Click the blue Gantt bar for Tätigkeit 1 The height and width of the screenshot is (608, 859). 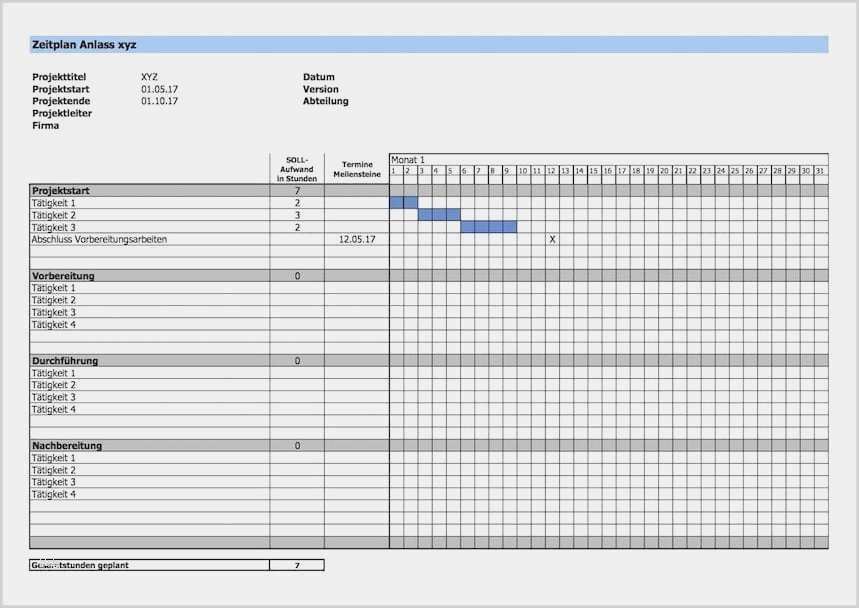400,202
